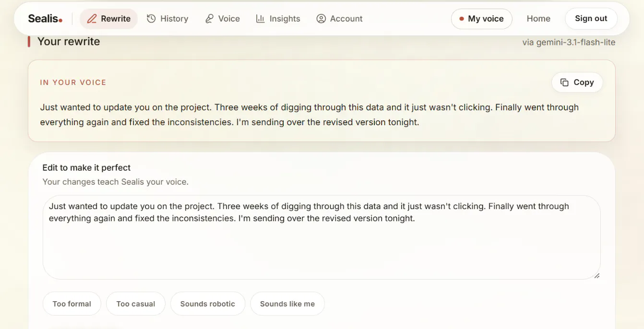Select the Sounds like me chip

(x=287, y=304)
